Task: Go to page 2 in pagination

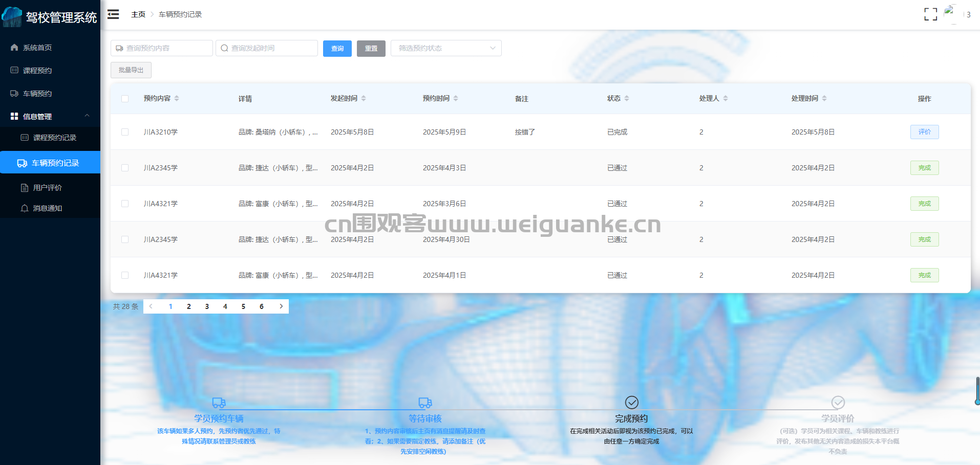Action: tap(189, 306)
